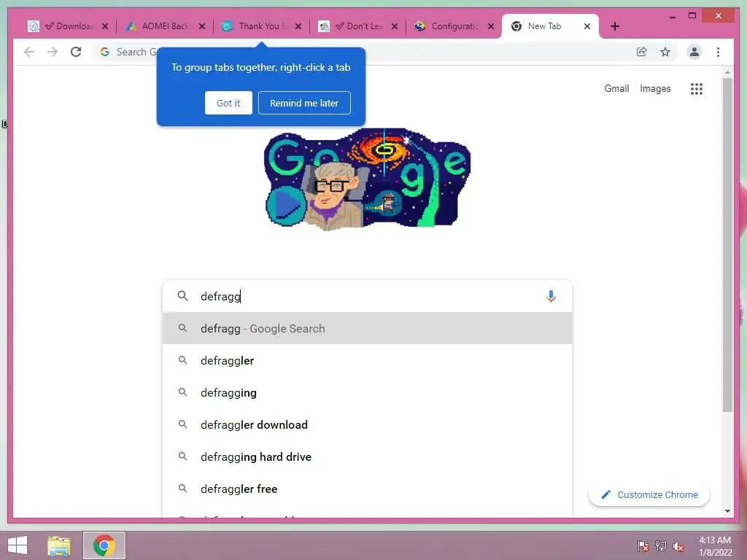Go forward using the forward arrow
Image resolution: width=747 pixels, height=560 pixels.
[x=53, y=52]
